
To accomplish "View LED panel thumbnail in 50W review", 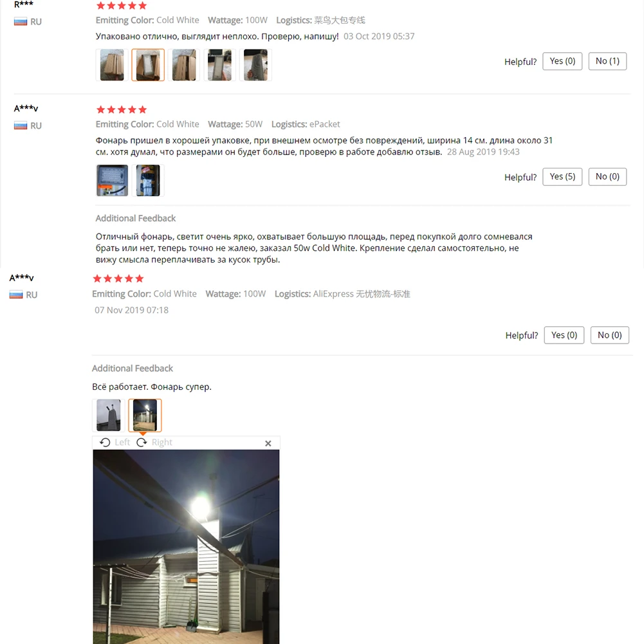I will coord(112,180).
